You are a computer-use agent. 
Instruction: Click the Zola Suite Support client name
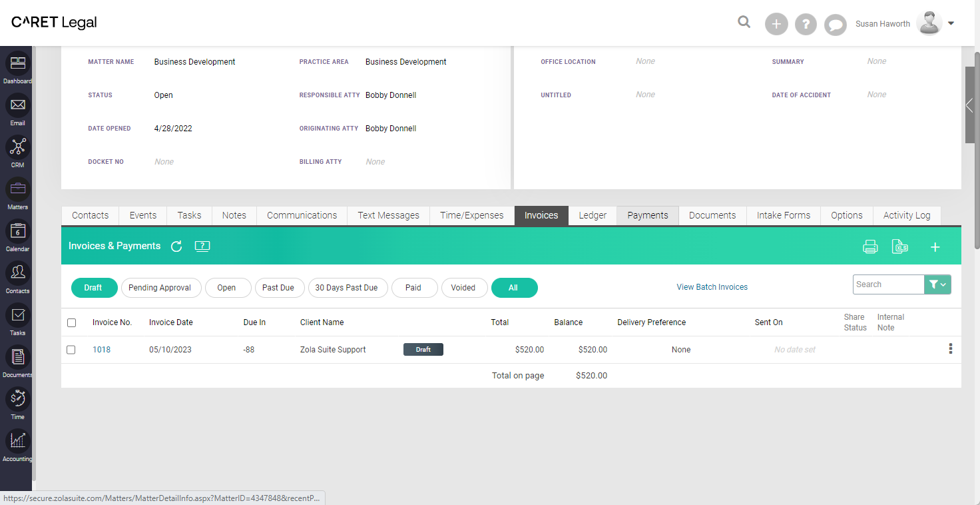[x=333, y=350]
